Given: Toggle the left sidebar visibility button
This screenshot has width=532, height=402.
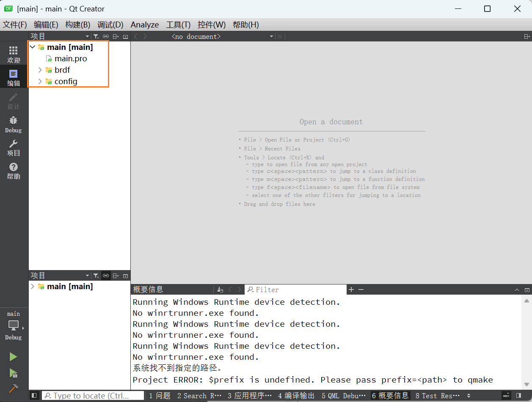Looking at the screenshot, I should (34, 396).
